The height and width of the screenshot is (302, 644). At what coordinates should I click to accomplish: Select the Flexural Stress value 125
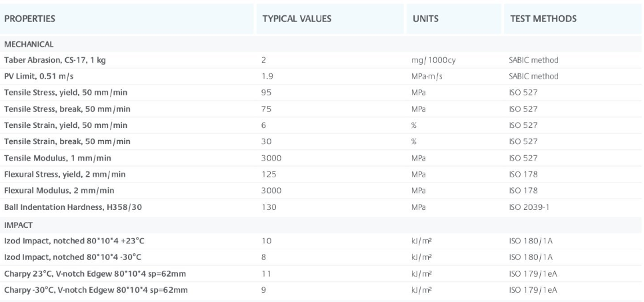[269, 174]
